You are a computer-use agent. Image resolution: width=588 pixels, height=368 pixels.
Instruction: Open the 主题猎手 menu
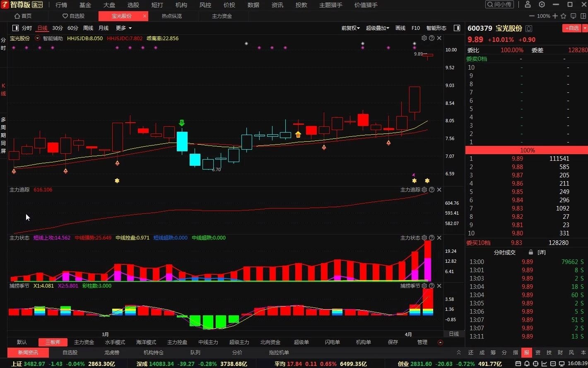(331, 5)
